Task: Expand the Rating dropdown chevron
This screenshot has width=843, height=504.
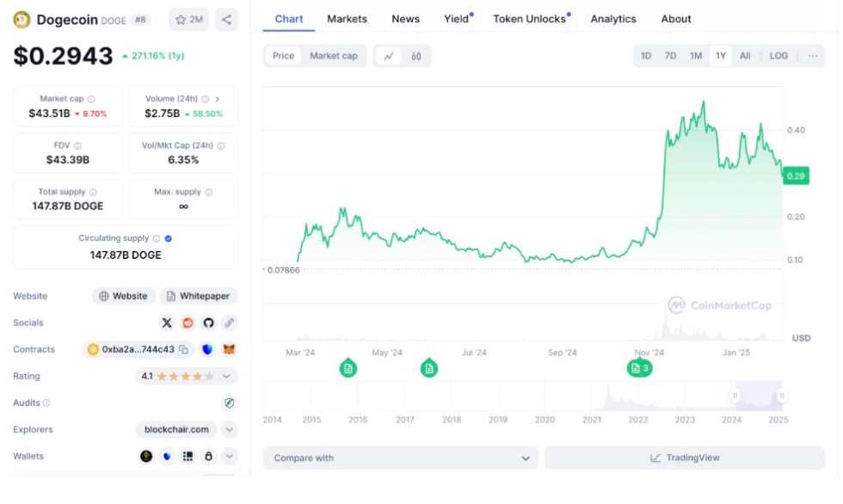Action: (x=226, y=376)
